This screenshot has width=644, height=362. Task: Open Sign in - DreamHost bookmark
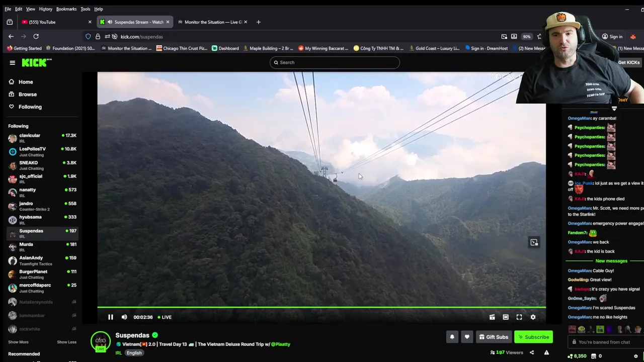[x=486, y=48]
